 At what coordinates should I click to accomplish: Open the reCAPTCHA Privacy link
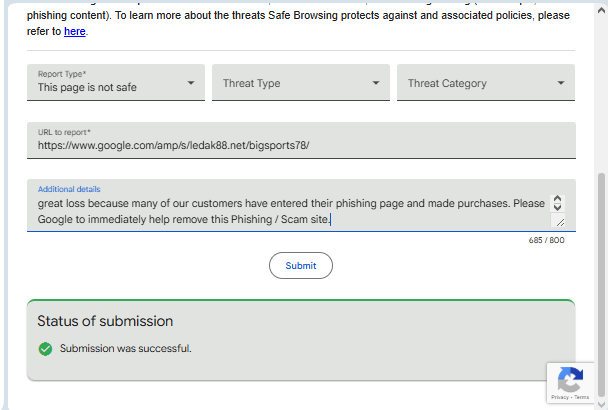pyautogui.click(x=560, y=398)
